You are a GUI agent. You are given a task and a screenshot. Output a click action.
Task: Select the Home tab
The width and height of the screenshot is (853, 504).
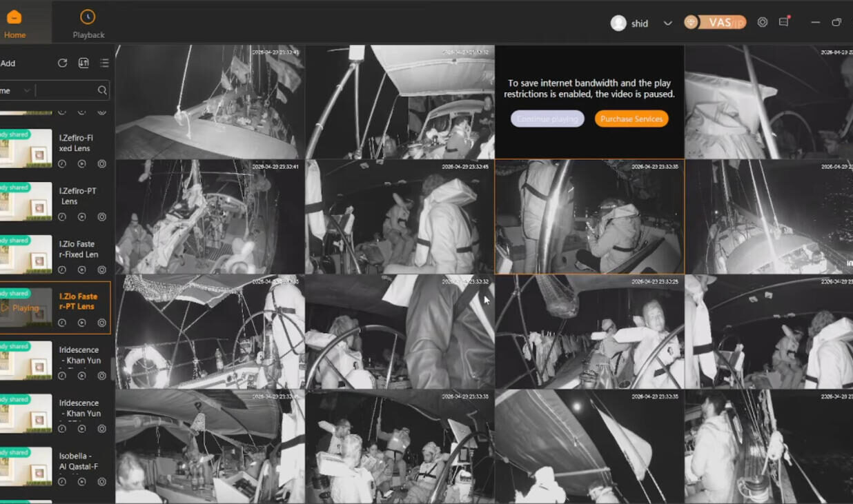point(14,24)
